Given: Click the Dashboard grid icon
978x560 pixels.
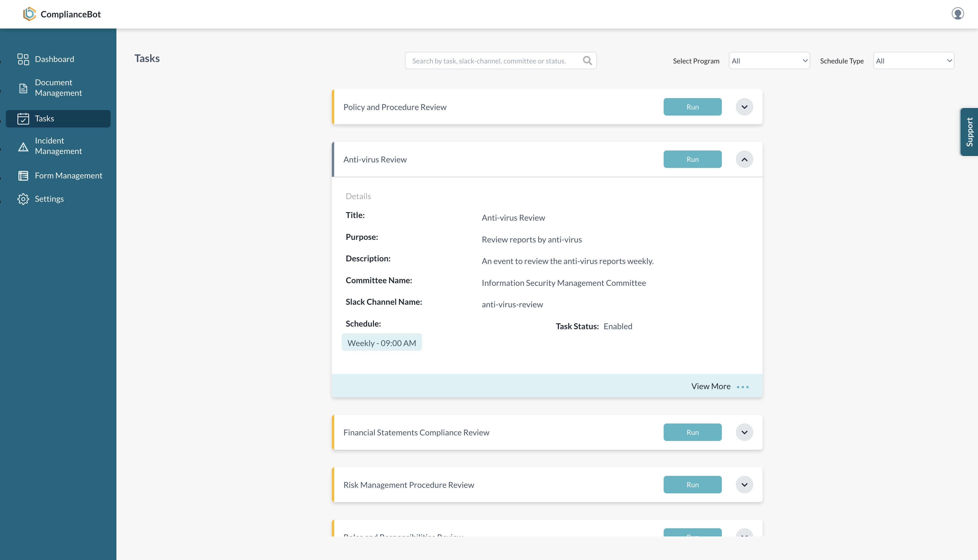Looking at the screenshot, I should [x=23, y=59].
